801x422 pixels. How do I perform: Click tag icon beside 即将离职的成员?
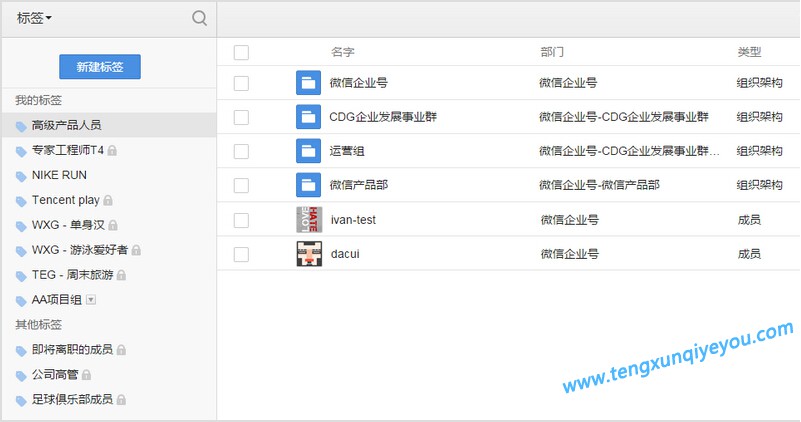pos(21,351)
